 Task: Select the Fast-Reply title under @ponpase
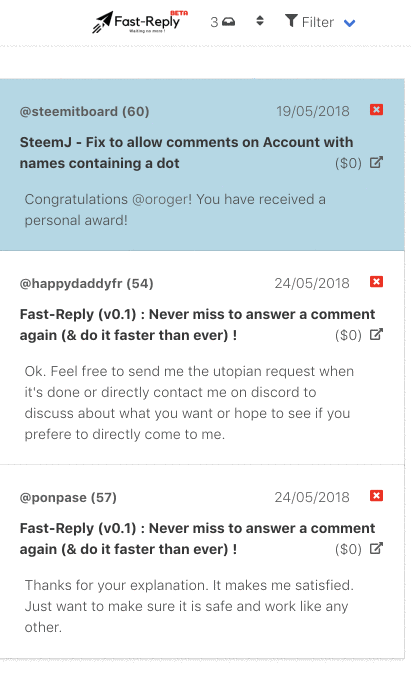pos(197,539)
